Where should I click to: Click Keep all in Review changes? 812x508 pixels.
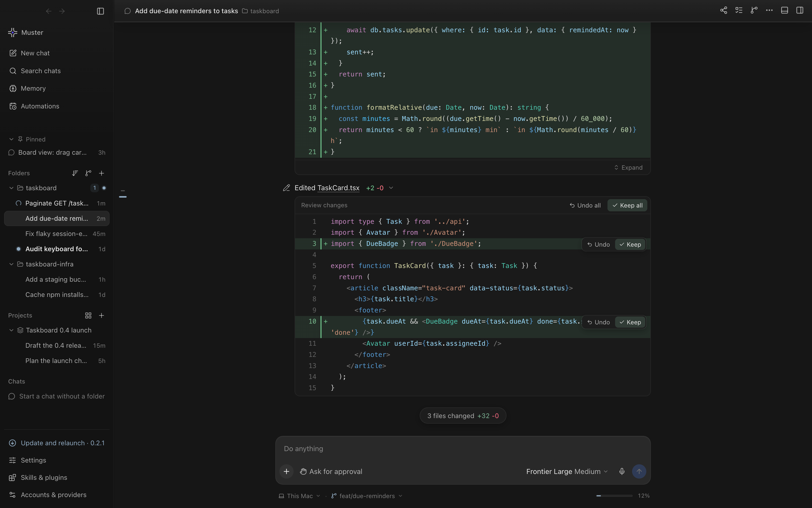tap(627, 205)
